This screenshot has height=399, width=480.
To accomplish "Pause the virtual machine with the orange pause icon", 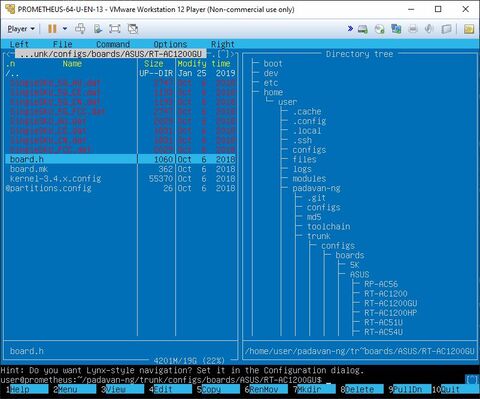I will click(52, 29).
